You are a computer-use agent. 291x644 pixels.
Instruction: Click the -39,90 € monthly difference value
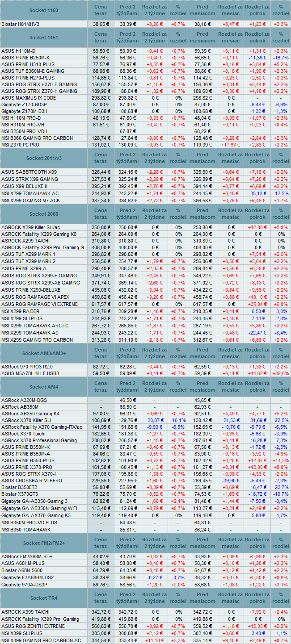[x=231, y=481]
